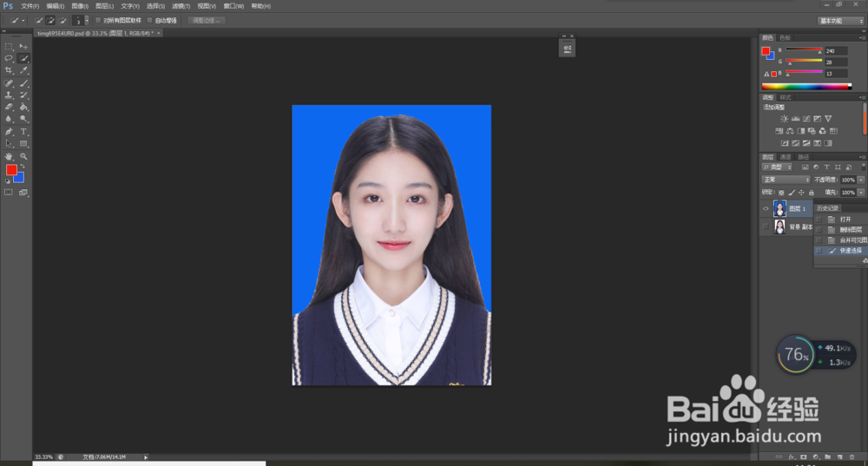Select the Lasso tool
Viewport: 868px width, 466px height.
pos(9,58)
